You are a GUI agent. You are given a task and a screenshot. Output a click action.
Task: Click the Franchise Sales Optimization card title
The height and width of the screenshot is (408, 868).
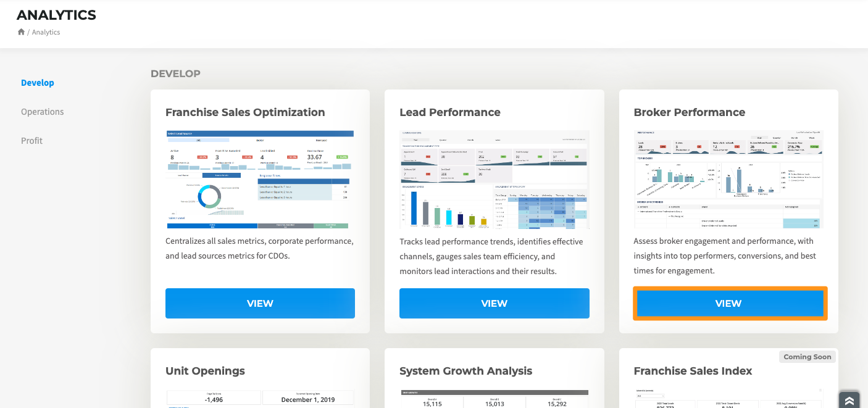coord(245,112)
